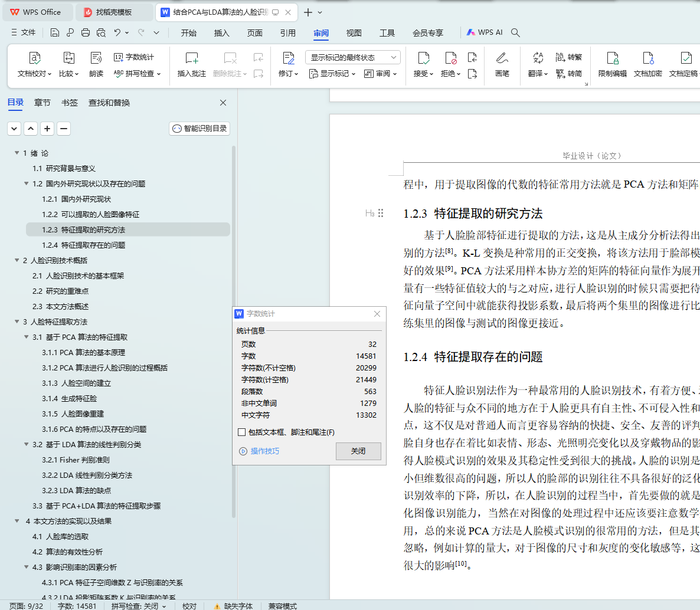Open the 书签 bookmarks tab in sidebar
Image resolution: width=700 pixels, height=610 pixels.
pos(70,103)
